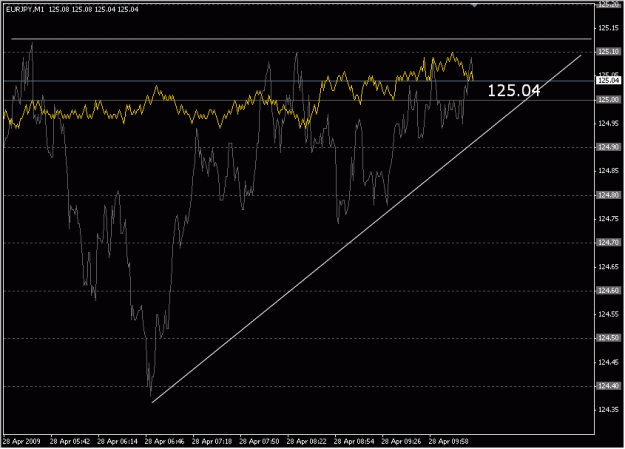Click the highlighted current price 125.04 axis tag

click(608, 81)
